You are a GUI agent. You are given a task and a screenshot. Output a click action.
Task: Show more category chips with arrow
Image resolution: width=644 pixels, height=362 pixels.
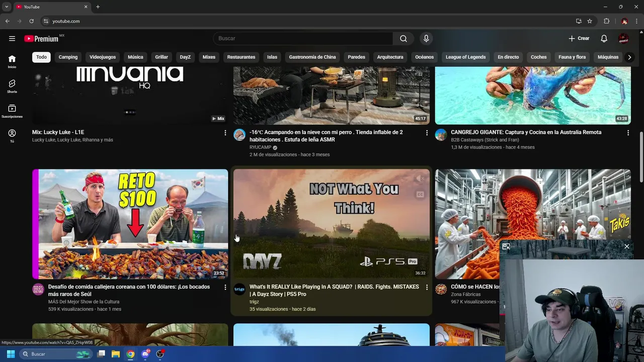[x=629, y=57]
